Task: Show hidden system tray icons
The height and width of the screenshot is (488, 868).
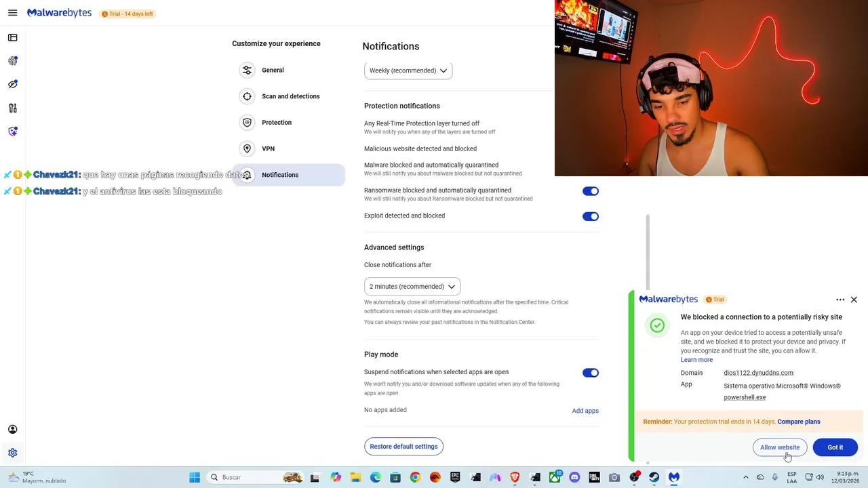Action: click(x=746, y=477)
